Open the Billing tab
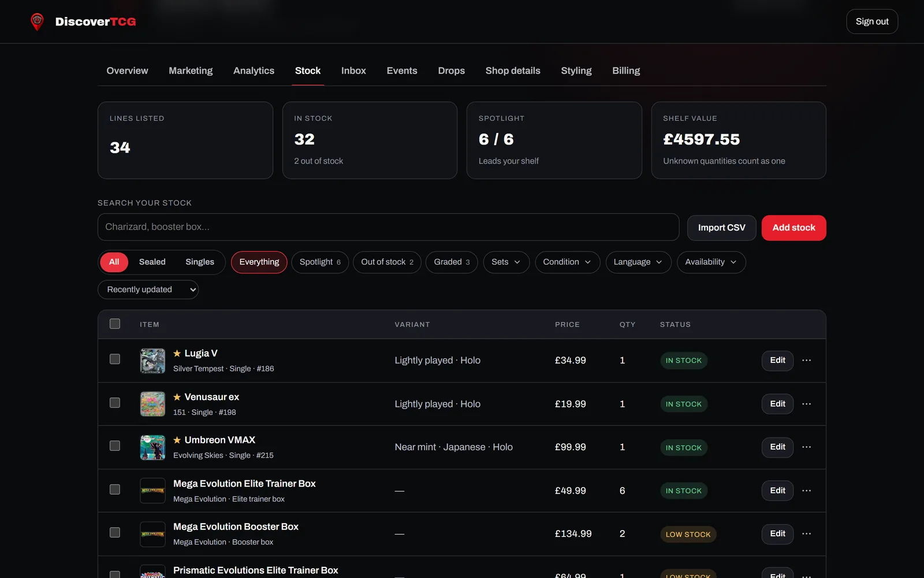 pyautogui.click(x=626, y=71)
